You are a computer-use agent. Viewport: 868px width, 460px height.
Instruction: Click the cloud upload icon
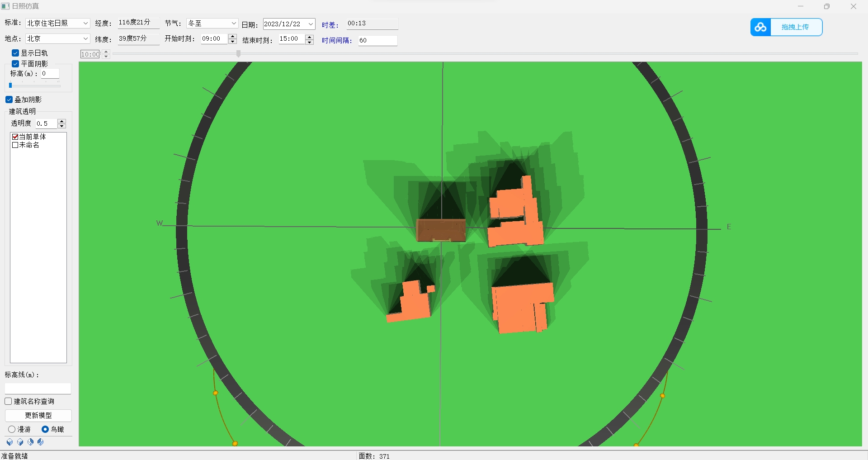pyautogui.click(x=761, y=27)
